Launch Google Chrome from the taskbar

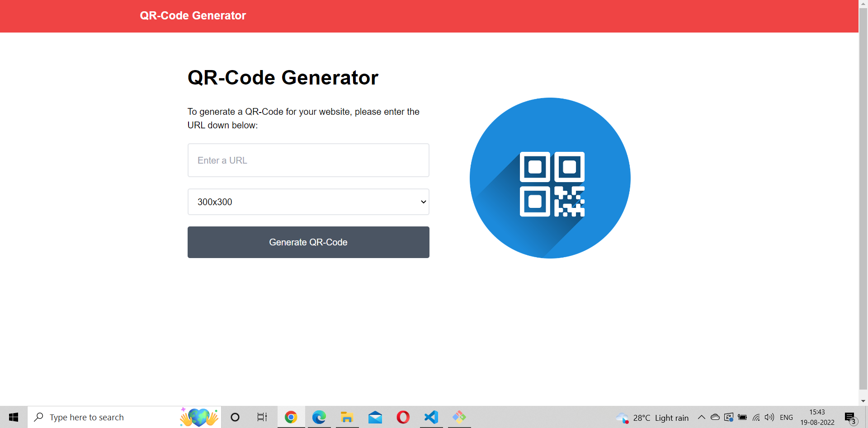pyautogui.click(x=291, y=417)
